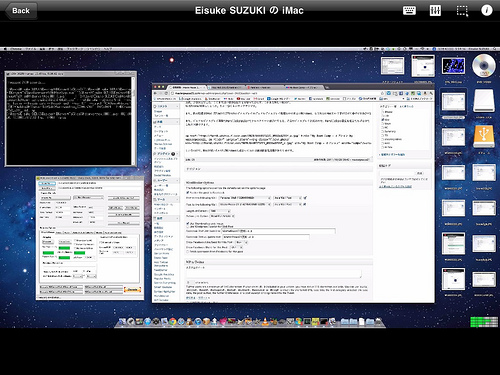The width and height of the screenshot is (500, 375).
Task: Activate the dashed selection rectangle tool
Action: (462, 11)
